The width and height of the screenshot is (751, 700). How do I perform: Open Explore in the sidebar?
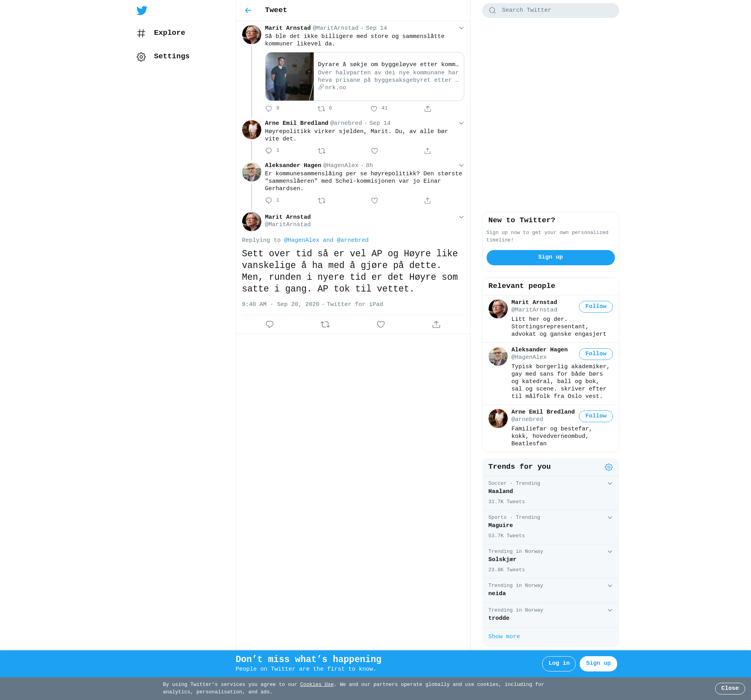[x=169, y=33]
